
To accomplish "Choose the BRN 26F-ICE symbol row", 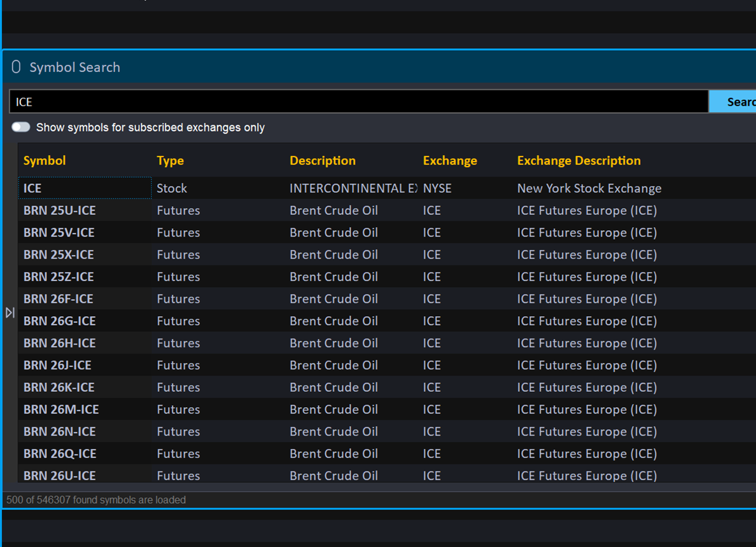I will pos(59,299).
